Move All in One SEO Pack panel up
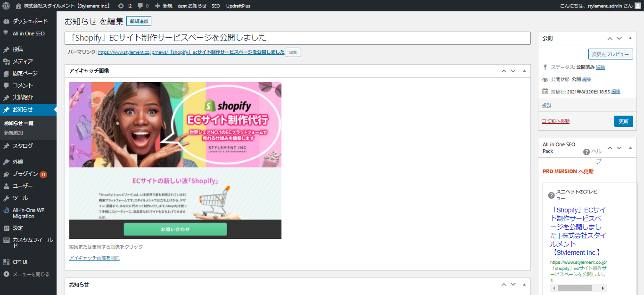The width and height of the screenshot is (644, 295). pyautogui.click(x=610, y=148)
